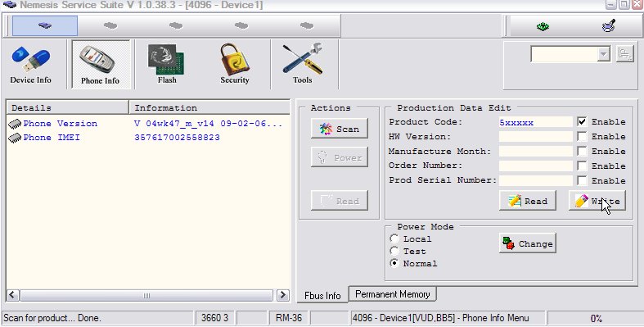Click the paintbrush icon at top right
Viewport: 644px width, 327px height.
pos(608,26)
